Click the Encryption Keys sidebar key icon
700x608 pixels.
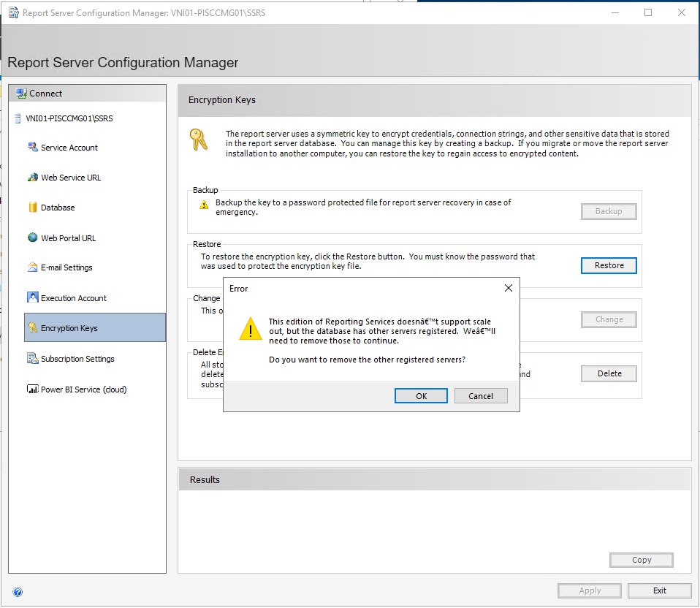(x=33, y=327)
